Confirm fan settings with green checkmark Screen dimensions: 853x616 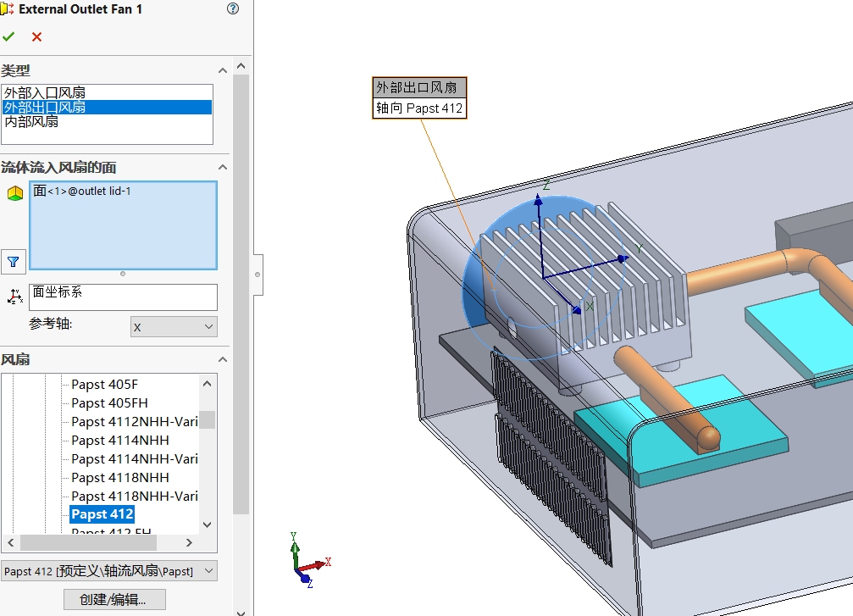tap(9, 36)
